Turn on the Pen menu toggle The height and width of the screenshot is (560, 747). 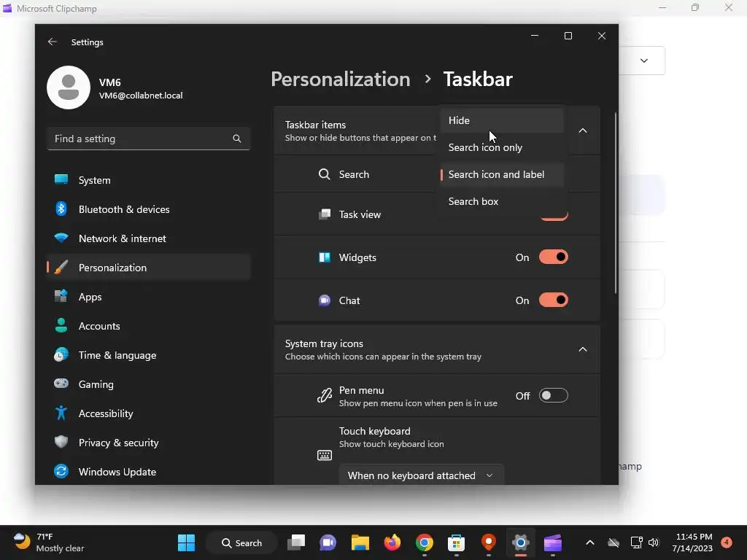tap(554, 395)
